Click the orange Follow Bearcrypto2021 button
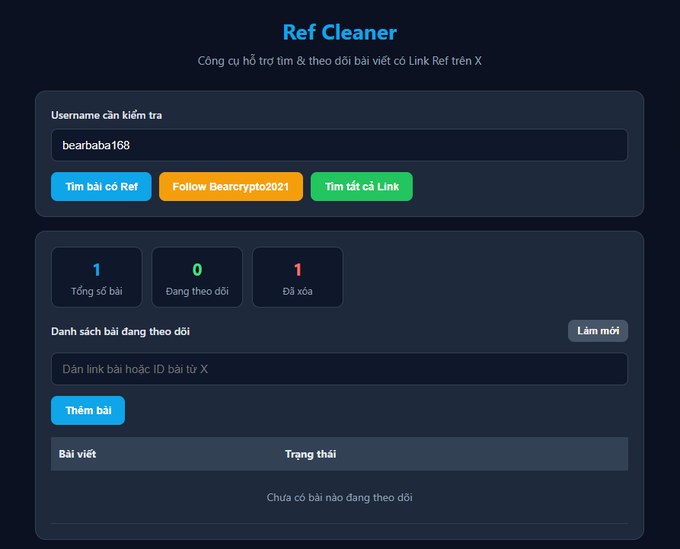 pyautogui.click(x=231, y=186)
